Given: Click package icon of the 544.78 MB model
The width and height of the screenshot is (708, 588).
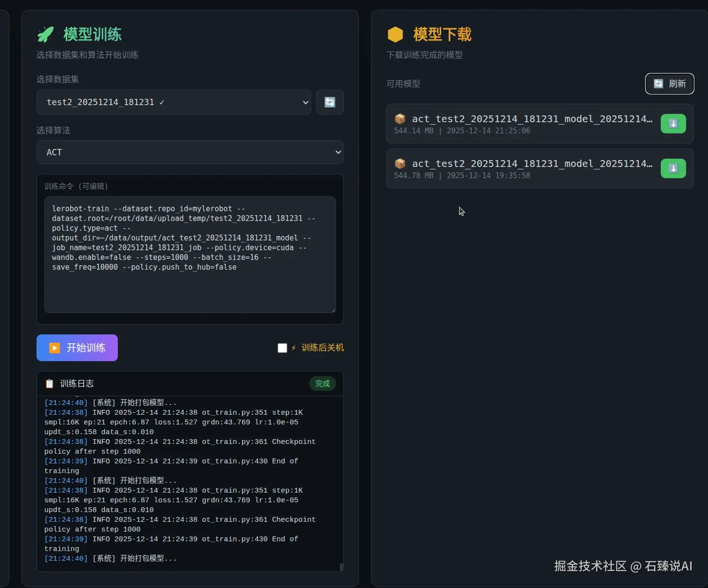Looking at the screenshot, I should (400, 164).
